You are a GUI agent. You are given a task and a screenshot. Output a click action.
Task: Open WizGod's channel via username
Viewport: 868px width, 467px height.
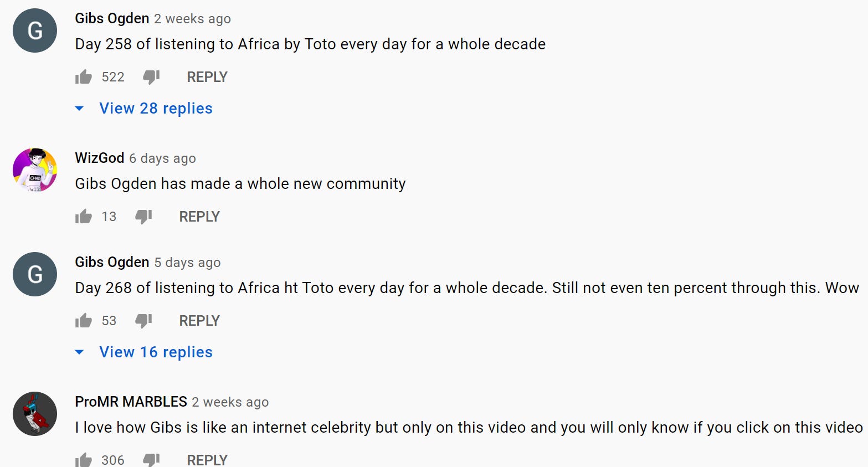100,158
